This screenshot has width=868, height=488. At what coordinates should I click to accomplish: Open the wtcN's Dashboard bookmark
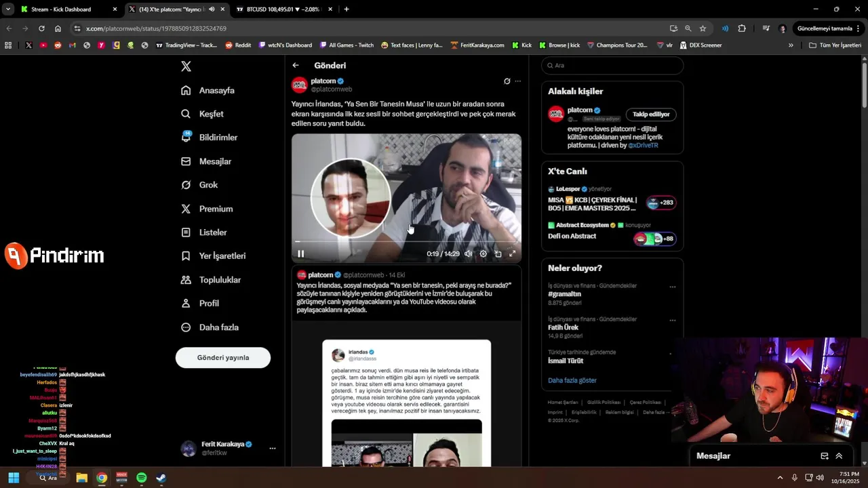point(285,45)
